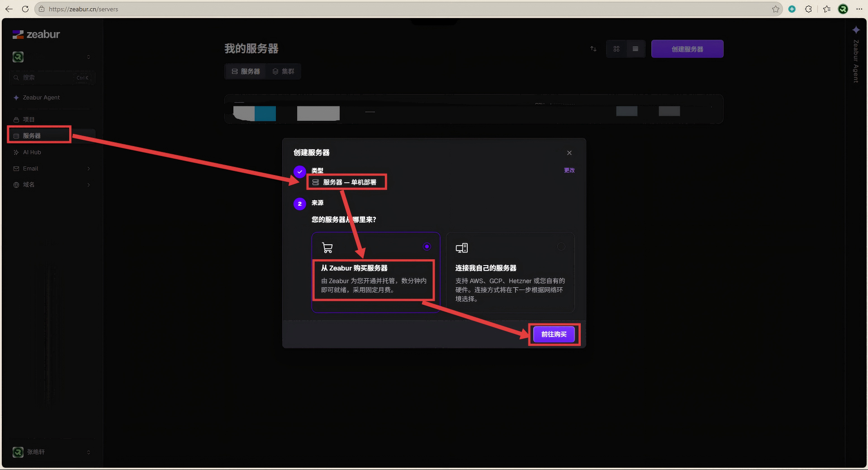868x470 pixels.
Task: Click the zeabur logo in the sidebar
Action: [36, 34]
